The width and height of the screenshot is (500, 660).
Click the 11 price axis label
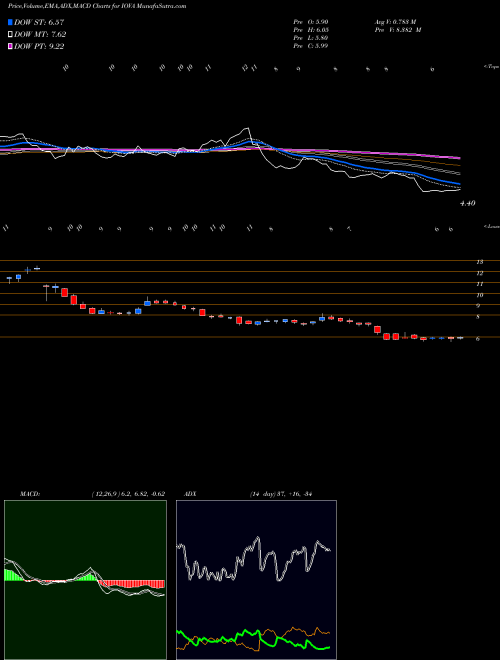point(480,284)
